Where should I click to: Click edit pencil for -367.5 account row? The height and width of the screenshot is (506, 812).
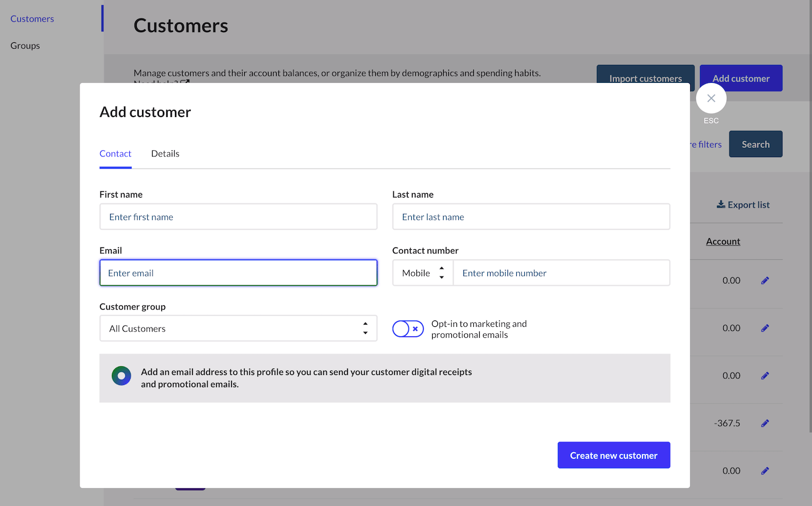coord(765,423)
